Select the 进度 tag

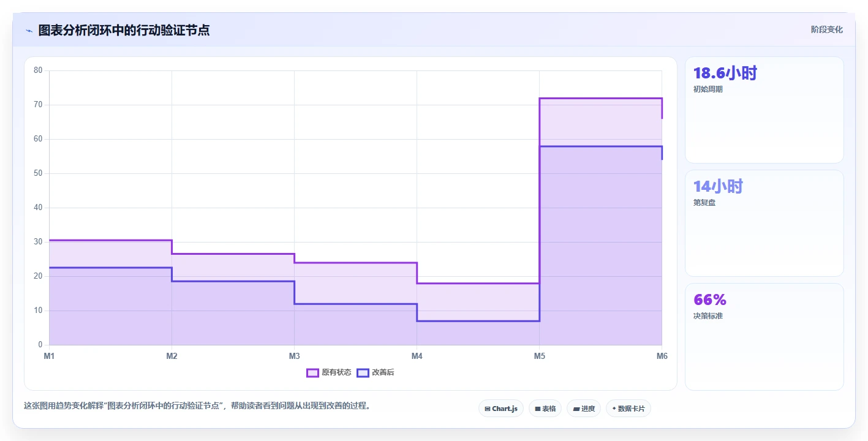coord(583,409)
